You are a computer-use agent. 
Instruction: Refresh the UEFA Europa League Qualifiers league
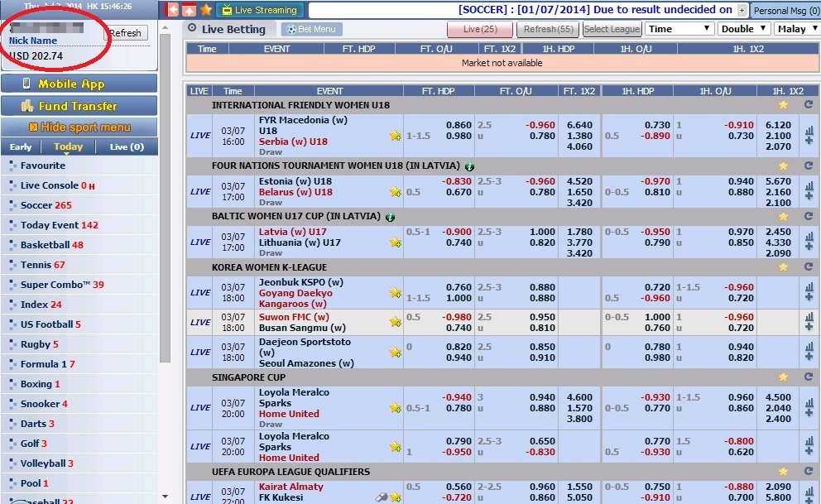point(809,471)
